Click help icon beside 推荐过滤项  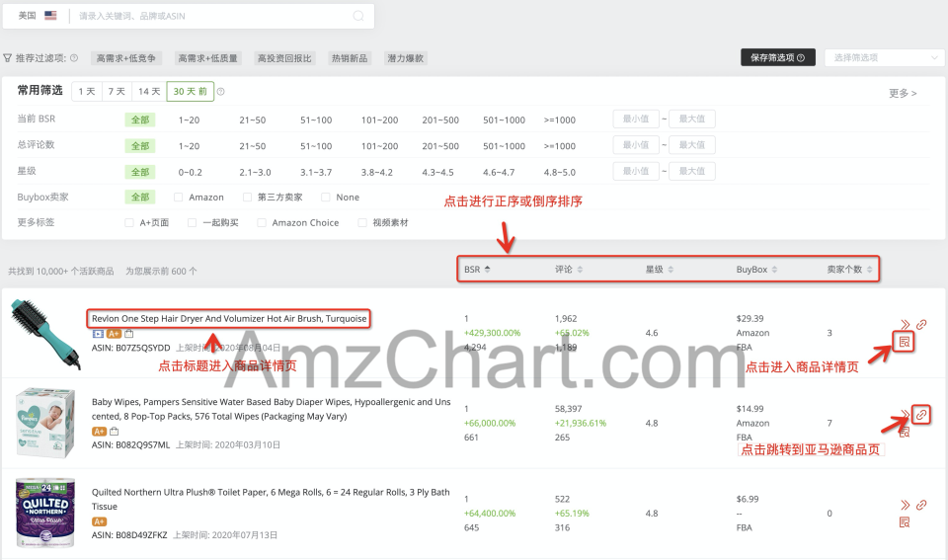tap(74, 58)
